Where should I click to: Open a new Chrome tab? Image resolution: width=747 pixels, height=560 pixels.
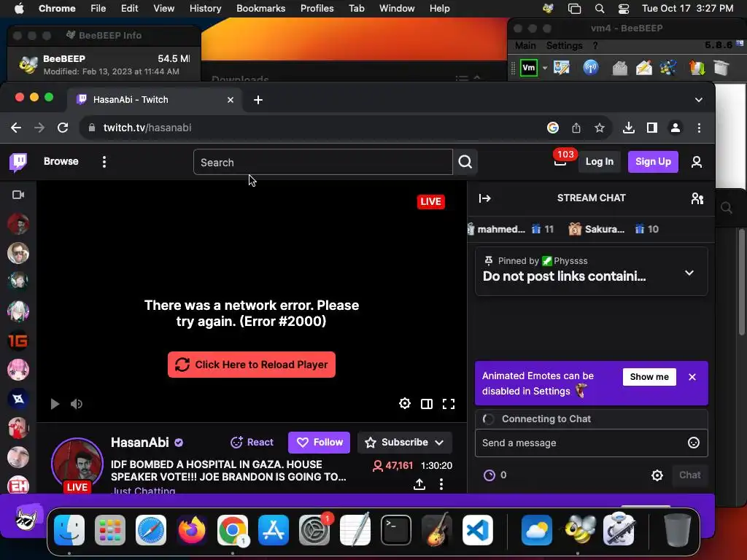click(258, 100)
